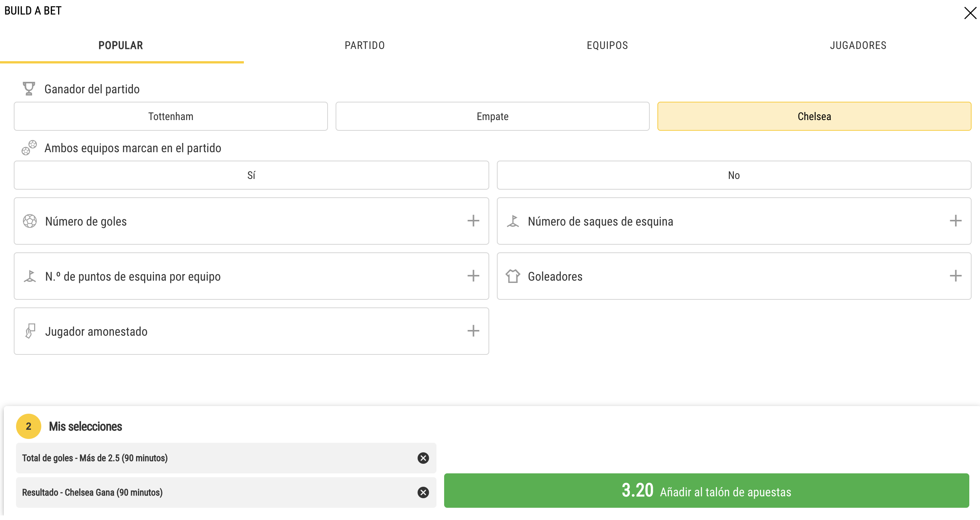
Task: Click the Número de goles label text
Action: (86, 221)
